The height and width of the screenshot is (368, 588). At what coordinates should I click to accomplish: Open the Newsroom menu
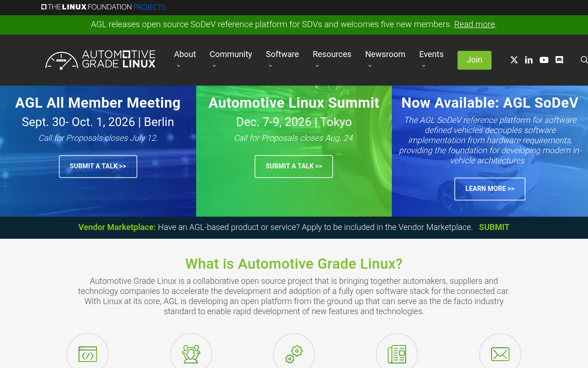click(385, 54)
